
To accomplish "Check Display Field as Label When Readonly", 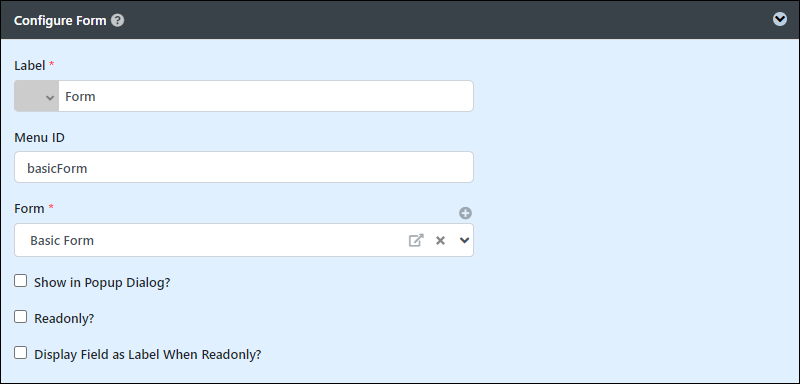I will 20,352.
